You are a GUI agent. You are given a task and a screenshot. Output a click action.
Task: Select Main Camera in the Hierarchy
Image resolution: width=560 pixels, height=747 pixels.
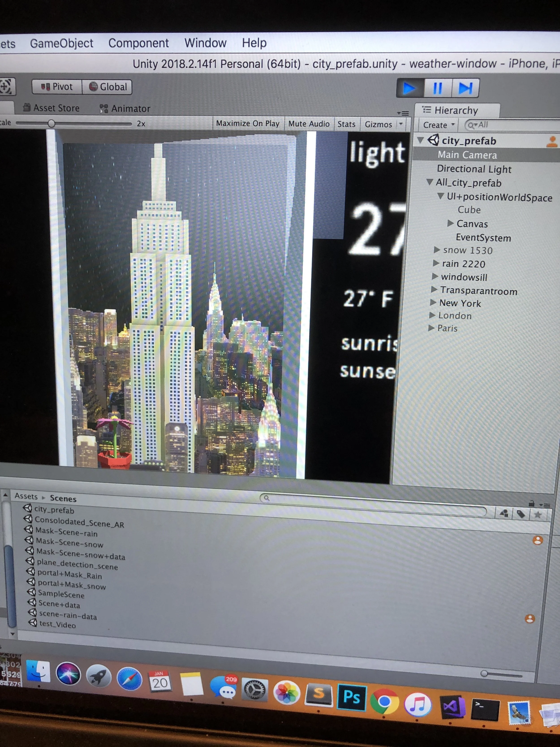point(467,155)
